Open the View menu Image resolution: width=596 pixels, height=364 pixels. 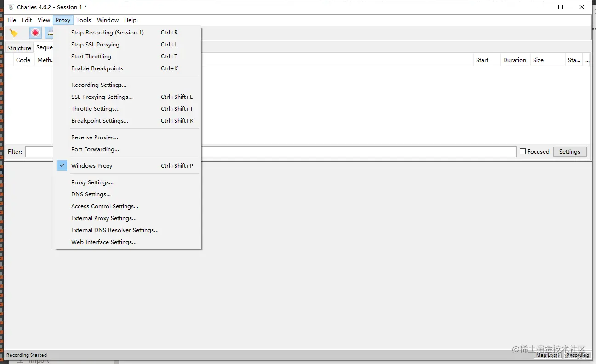pyautogui.click(x=44, y=20)
